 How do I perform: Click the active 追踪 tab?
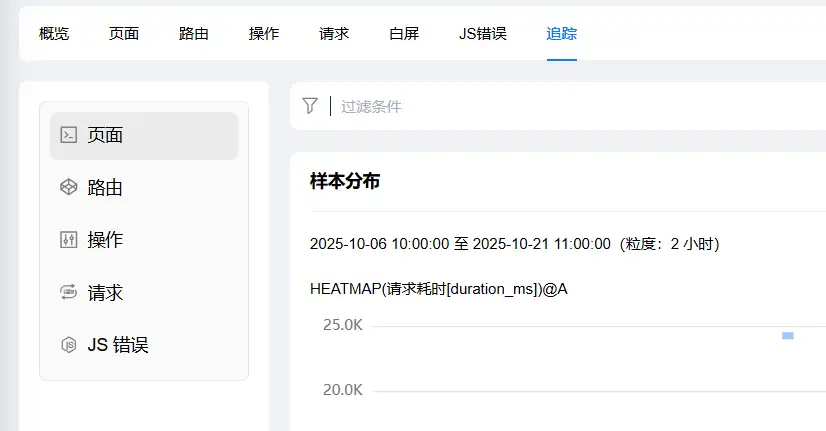[x=561, y=33]
